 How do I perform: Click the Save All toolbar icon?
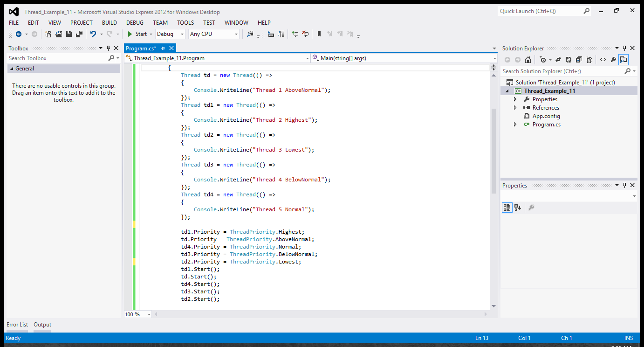click(79, 34)
